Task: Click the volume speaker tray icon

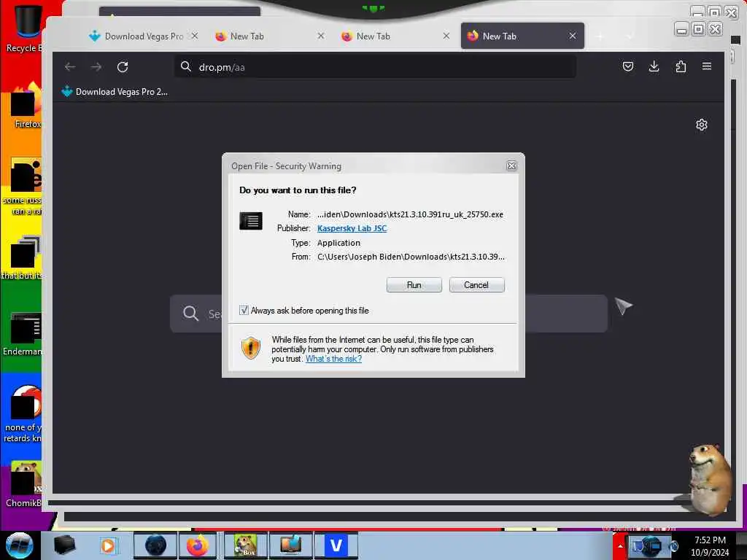Action: point(673,545)
